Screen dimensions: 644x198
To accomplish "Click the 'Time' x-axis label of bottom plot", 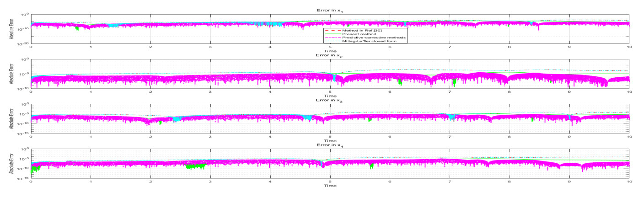I will click(x=330, y=186).
